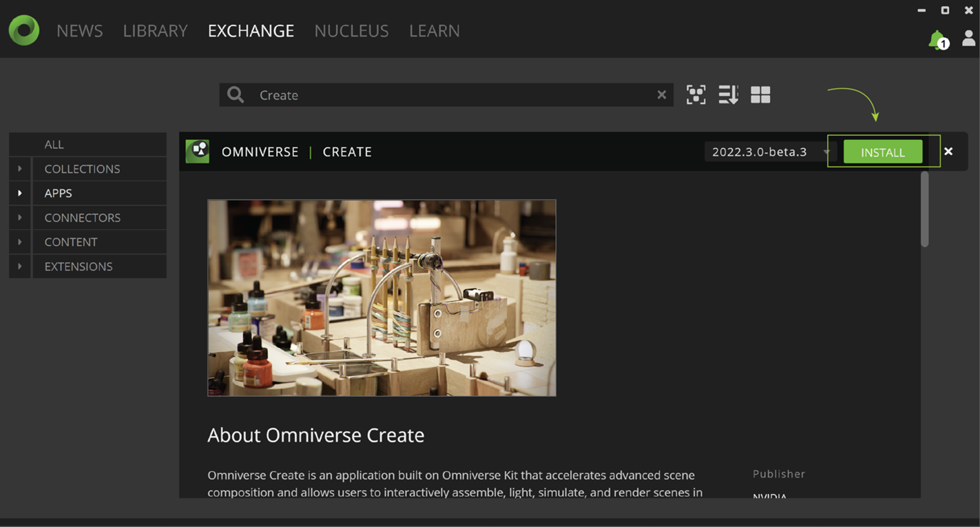
Task: Maximize the launcher window
Action: point(945,10)
